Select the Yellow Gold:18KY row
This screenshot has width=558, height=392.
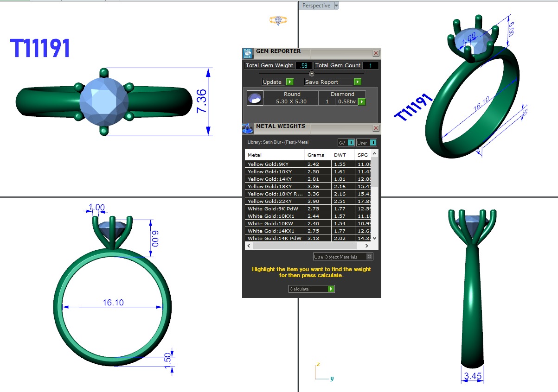pos(275,186)
